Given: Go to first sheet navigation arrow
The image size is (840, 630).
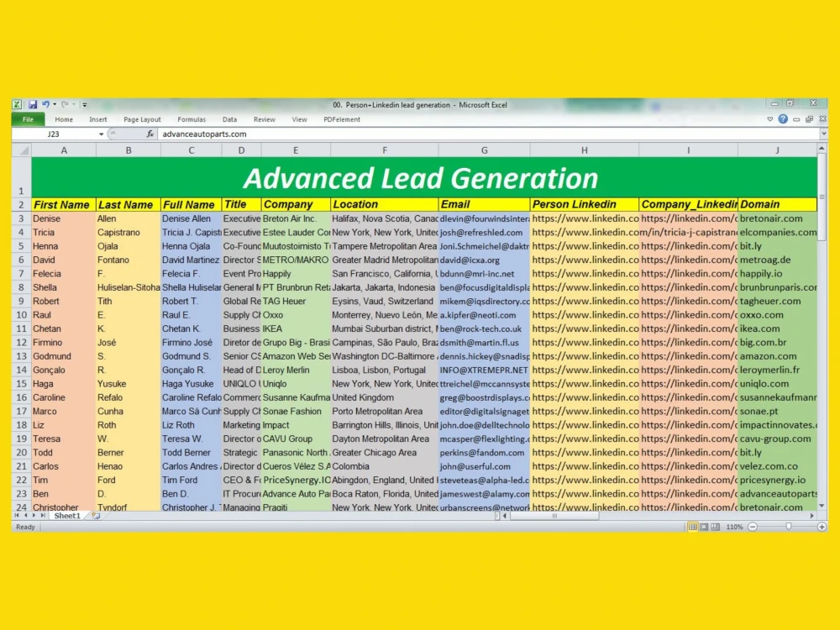Looking at the screenshot, I should pyautogui.click(x=17, y=516).
